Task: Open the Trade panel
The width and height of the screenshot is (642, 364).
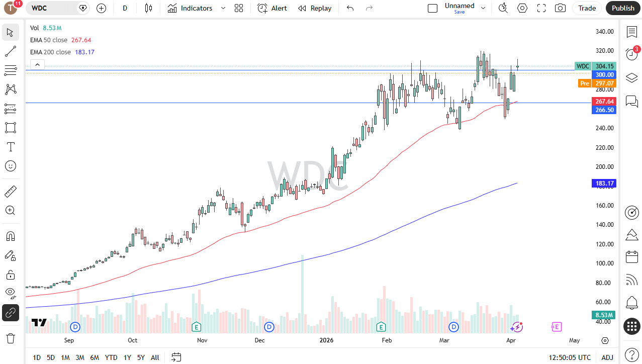Action: pos(587,8)
